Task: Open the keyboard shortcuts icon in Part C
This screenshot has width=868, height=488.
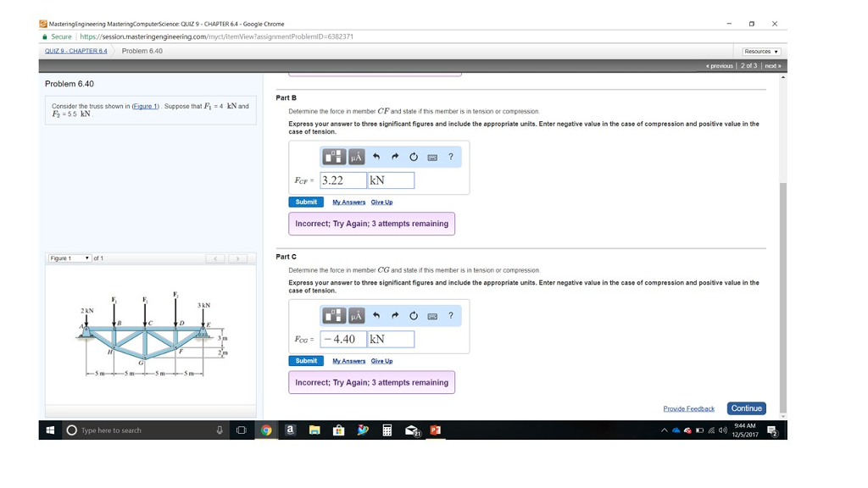Action: coord(432,315)
